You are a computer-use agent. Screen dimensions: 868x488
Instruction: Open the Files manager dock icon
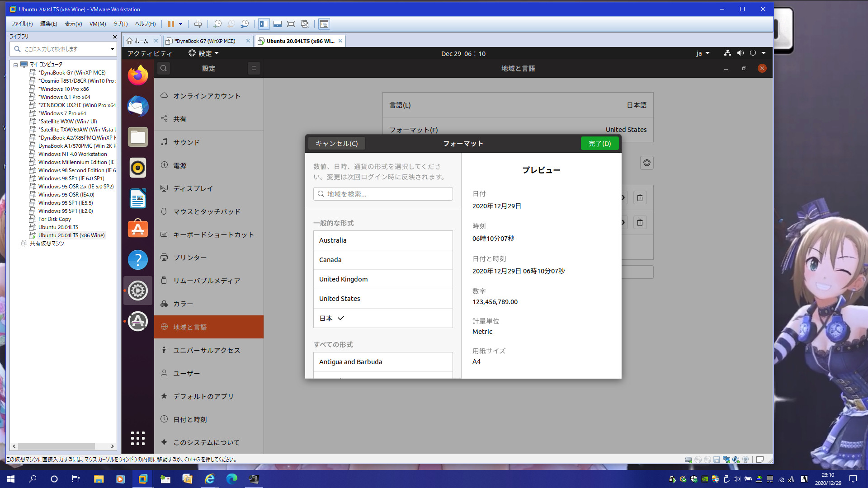pyautogui.click(x=138, y=137)
